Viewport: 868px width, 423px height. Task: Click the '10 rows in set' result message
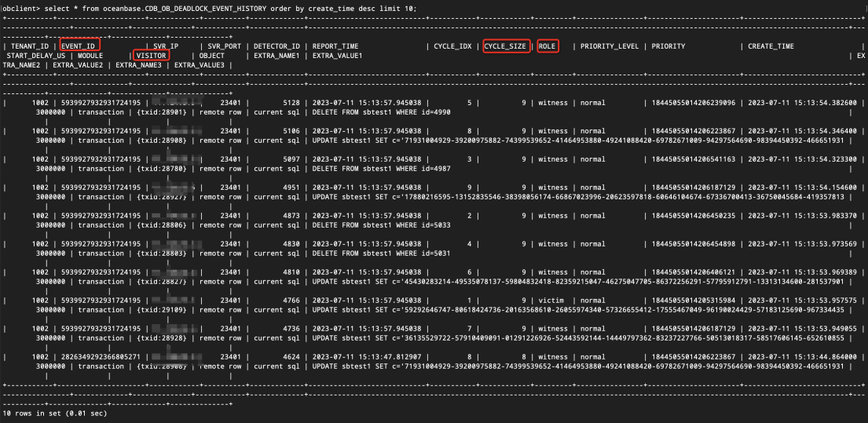(x=55, y=413)
